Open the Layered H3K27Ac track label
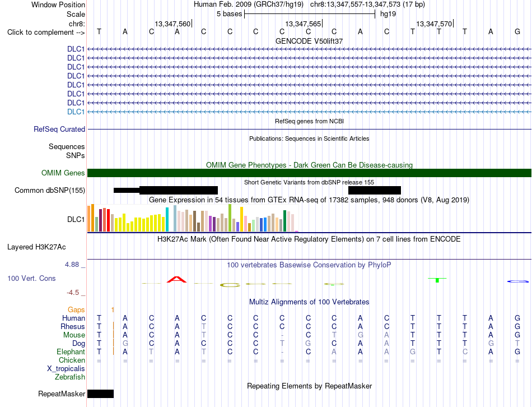The image size is (532, 407). [36, 247]
